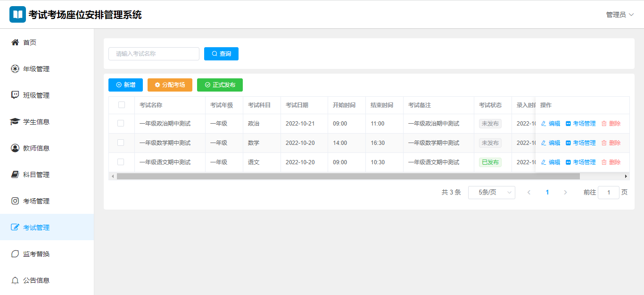
Task: Click the next page arrow in pagination
Action: 565,193
